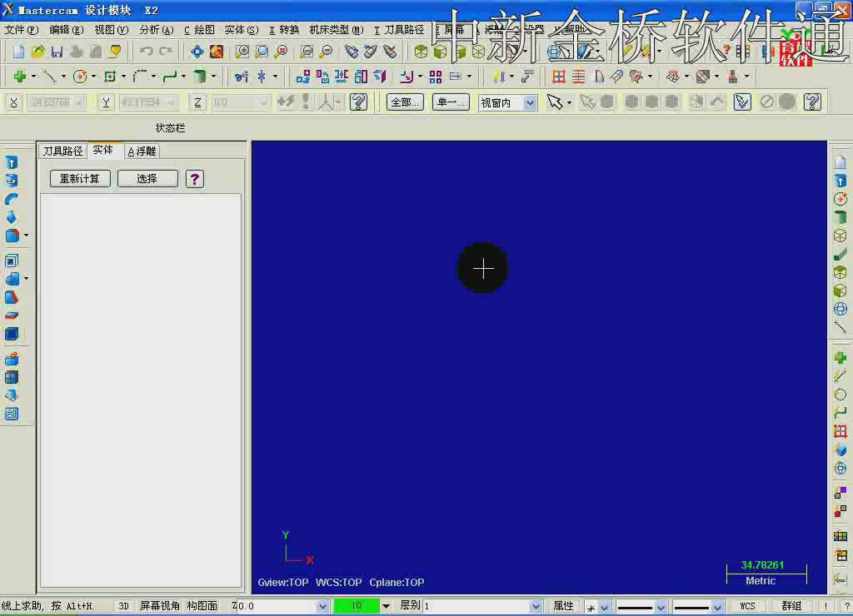Viewport: 853px width, 616px height.
Task: Open the 机床类型(M) menu
Action: pyautogui.click(x=337, y=30)
